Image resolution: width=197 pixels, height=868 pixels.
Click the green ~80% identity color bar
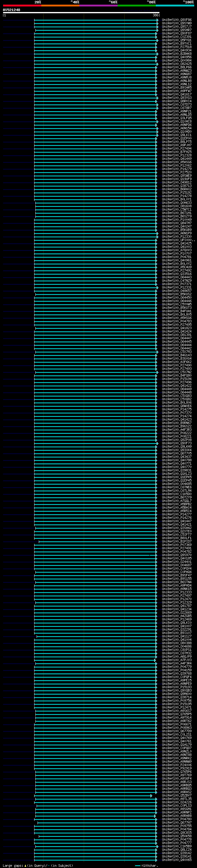pos(136,6)
